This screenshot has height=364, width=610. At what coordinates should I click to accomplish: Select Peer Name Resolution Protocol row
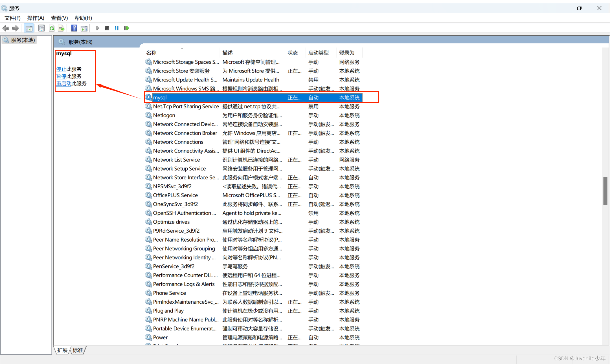[253, 240]
